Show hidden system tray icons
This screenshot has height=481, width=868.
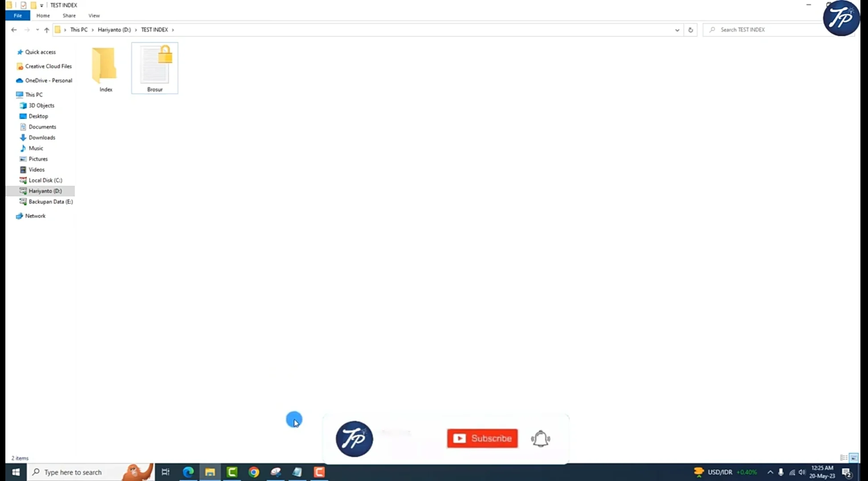coord(770,472)
